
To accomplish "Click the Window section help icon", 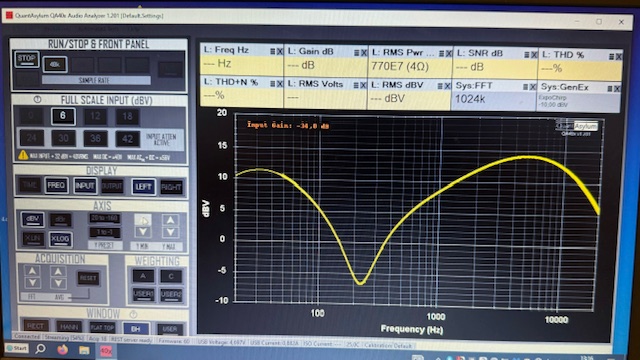I will click(x=133, y=314).
